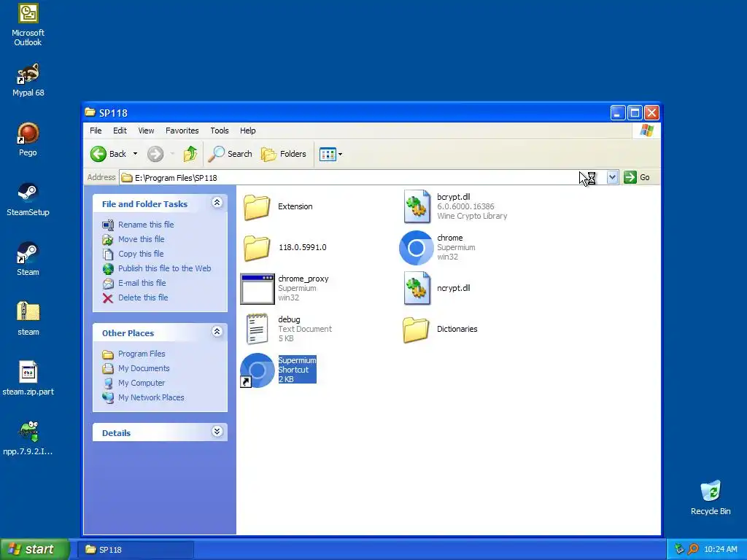This screenshot has height=560, width=747.
Task: Open the Search pane
Action: click(230, 154)
